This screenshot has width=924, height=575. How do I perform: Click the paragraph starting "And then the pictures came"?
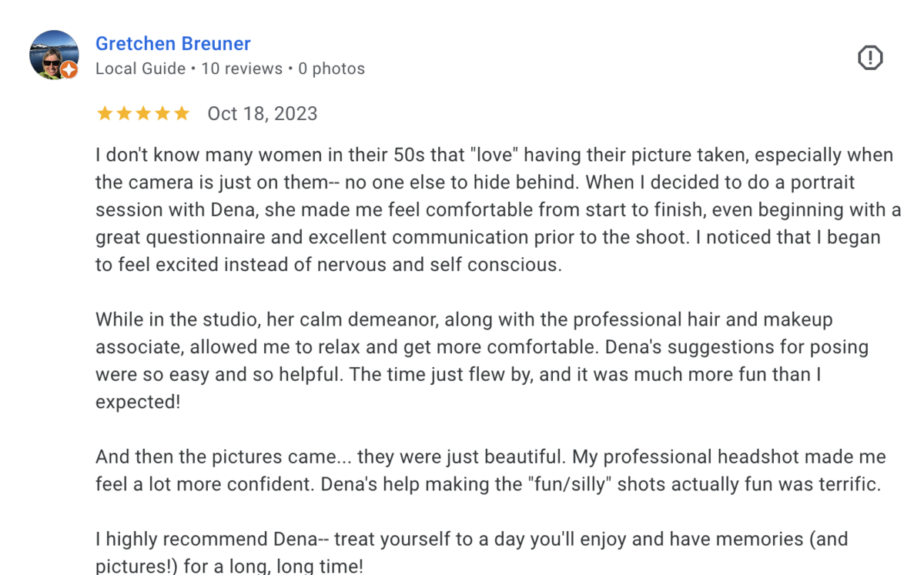click(491, 471)
